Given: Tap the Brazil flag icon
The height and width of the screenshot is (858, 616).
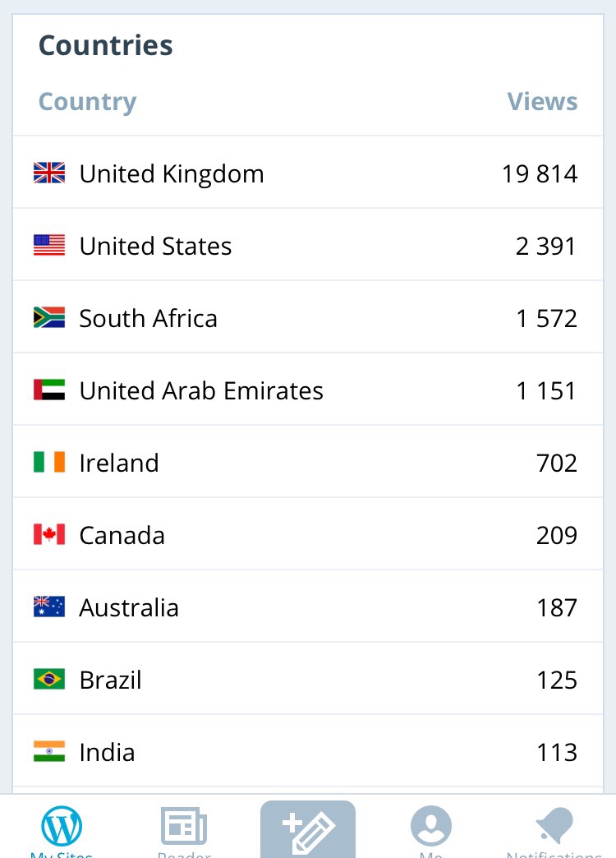Looking at the screenshot, I should [x=49, y=679].
